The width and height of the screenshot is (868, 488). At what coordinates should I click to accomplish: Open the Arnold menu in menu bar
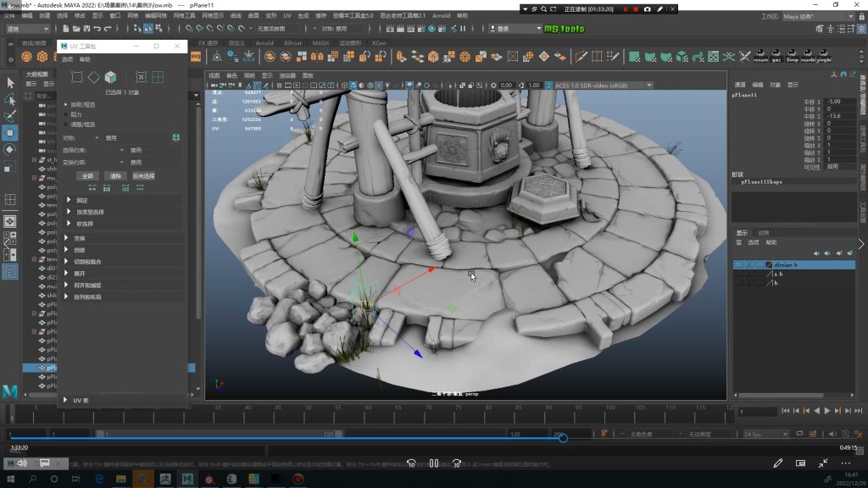(441, 15)
